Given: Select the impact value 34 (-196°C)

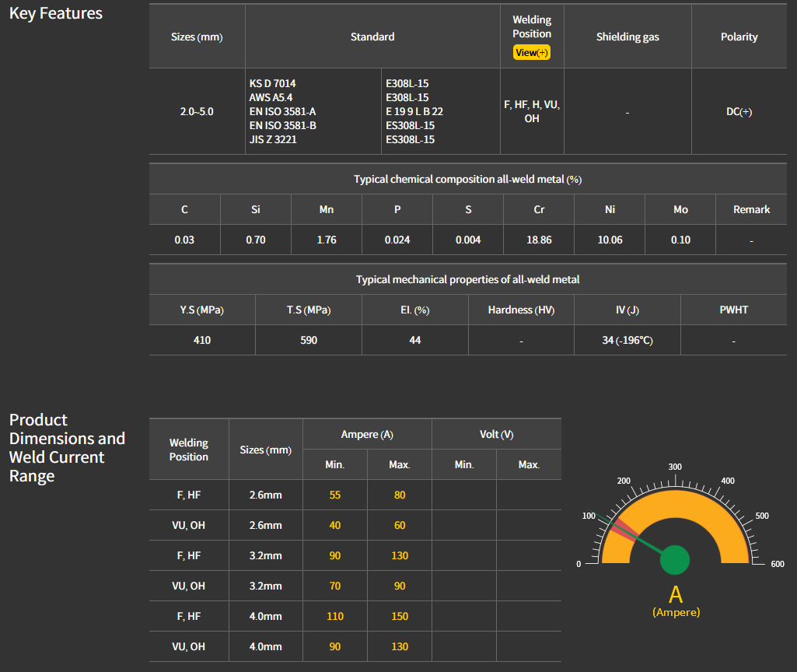Looking at the screenshot, I should click(627, 340).
